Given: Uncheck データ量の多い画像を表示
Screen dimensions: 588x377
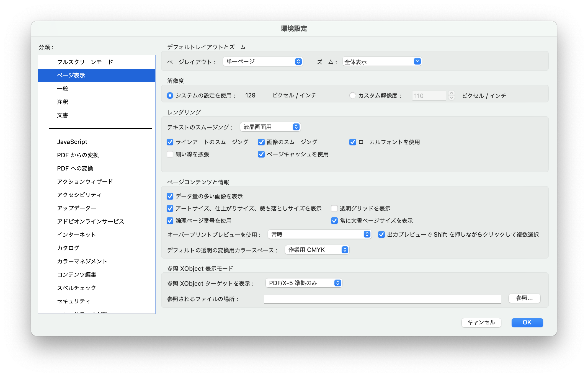Looking at the screenshot, I should coord(170,196).
